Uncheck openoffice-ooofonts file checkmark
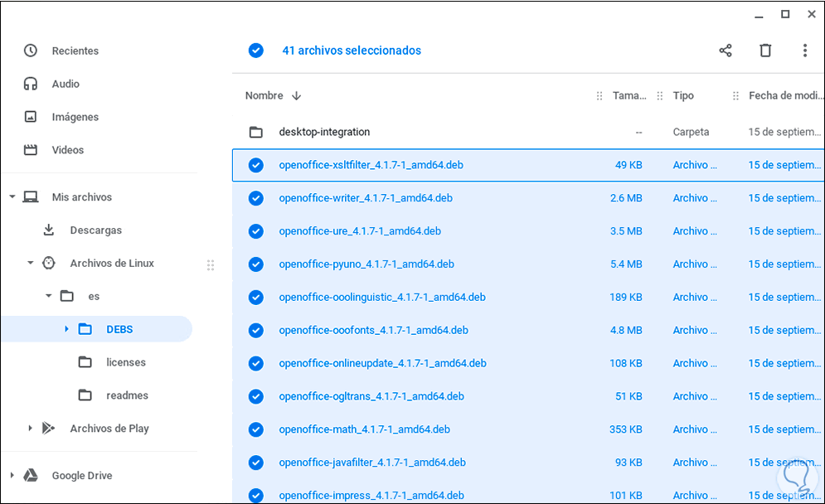The image size is (825, 504). coord(255,331)
